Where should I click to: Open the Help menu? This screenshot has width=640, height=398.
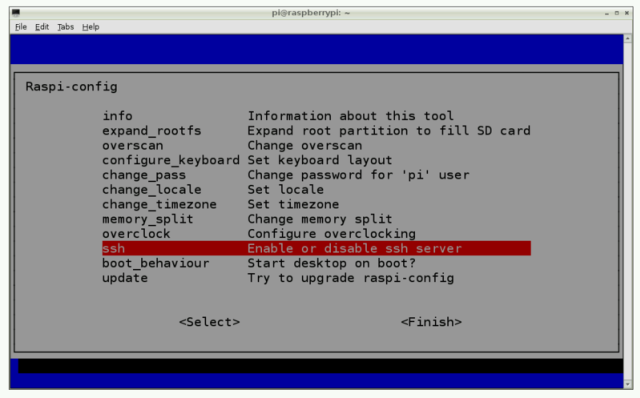coord(91,27)
